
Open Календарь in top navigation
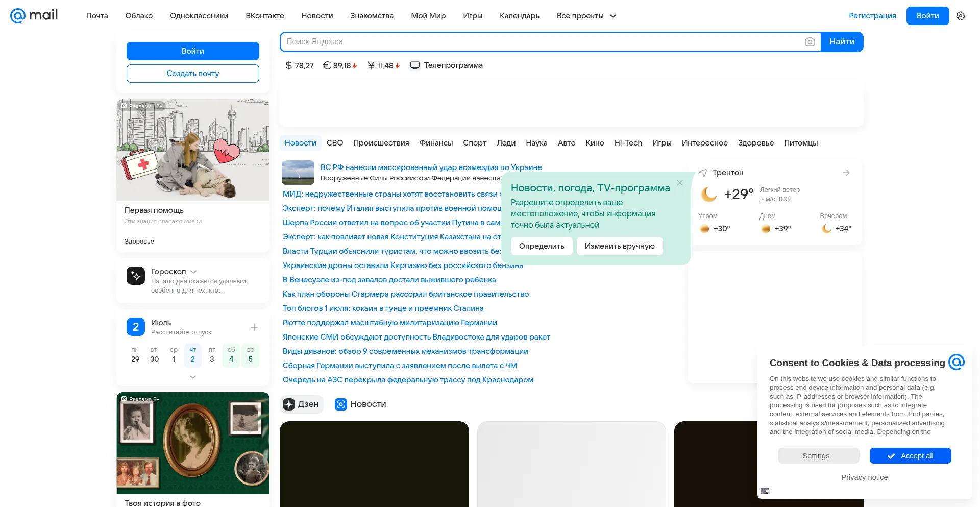click(x=520, y=16)
